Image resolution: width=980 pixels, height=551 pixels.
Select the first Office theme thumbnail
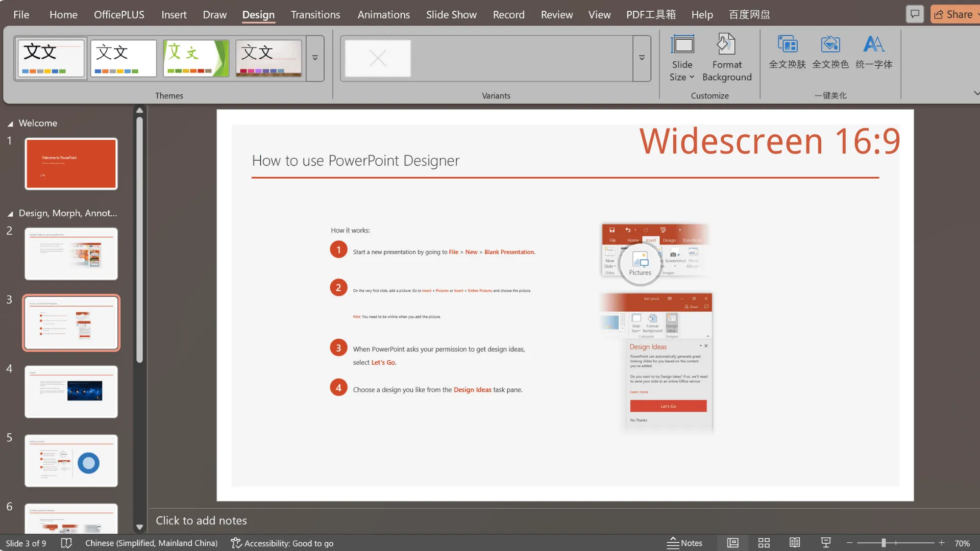click(51, 58)
